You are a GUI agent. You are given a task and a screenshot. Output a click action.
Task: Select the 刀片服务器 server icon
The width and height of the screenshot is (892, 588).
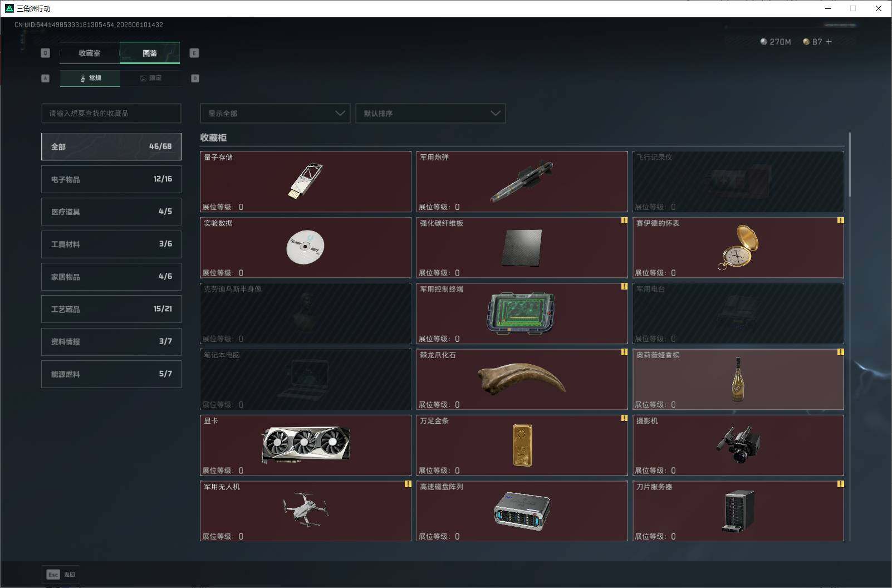(738, 511)
